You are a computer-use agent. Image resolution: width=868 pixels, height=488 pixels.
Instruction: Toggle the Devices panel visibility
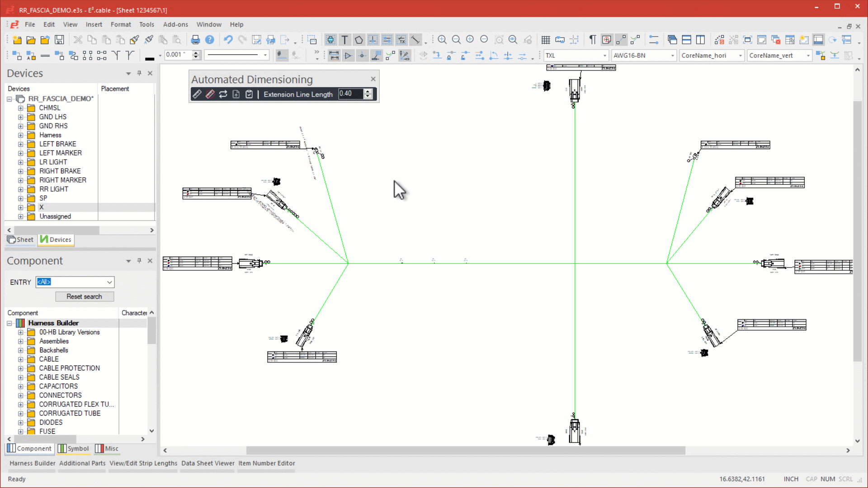point(149,73)
